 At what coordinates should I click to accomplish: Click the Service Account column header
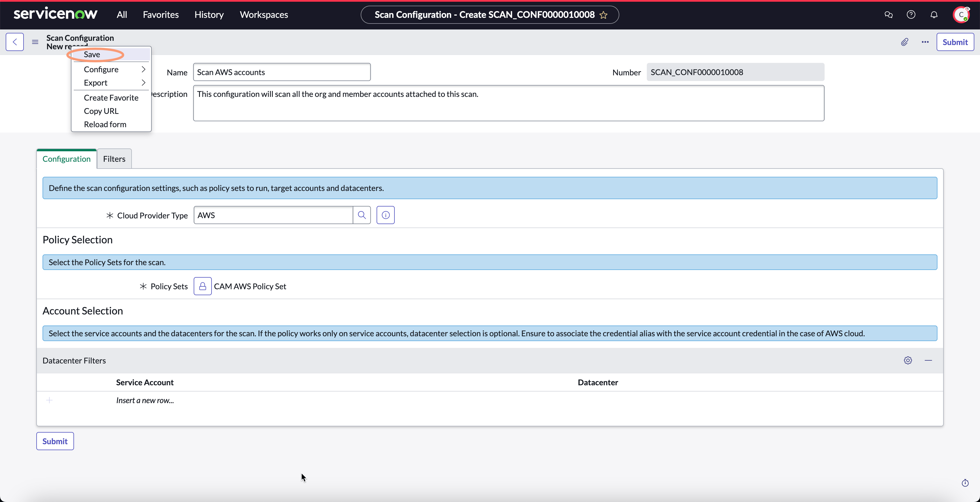145,382
